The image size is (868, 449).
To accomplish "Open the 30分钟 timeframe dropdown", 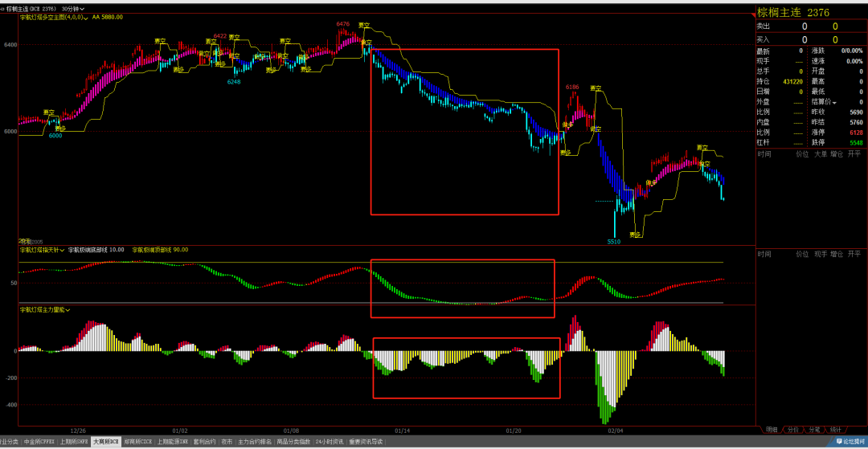I will pos(72,10).
